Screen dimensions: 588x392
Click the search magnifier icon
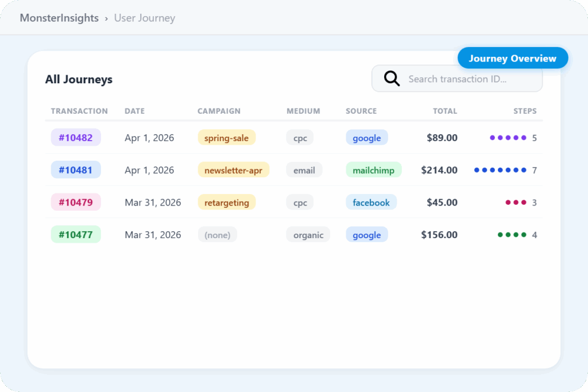(x=392, y=79)
